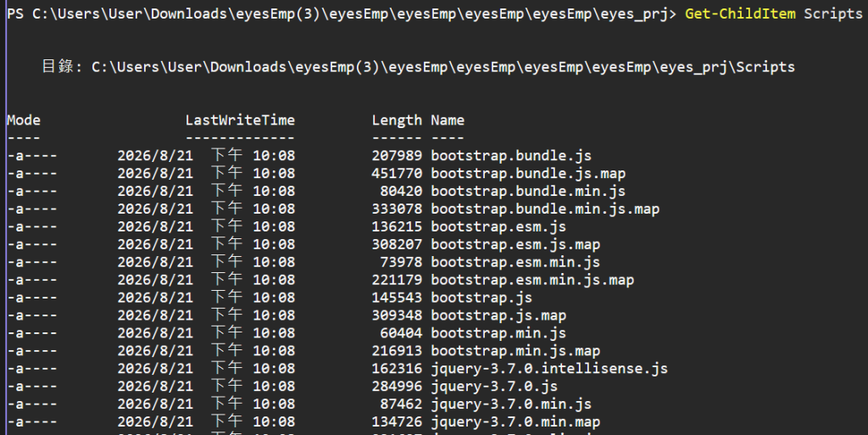Click the Name column header

[x=448, y=120]
